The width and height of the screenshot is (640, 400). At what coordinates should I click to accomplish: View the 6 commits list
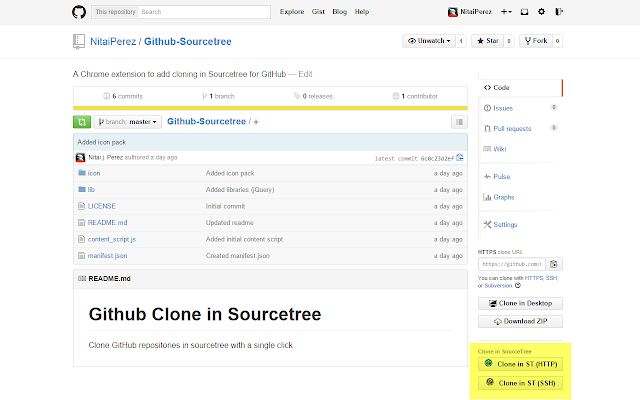[x=123, y=96]
